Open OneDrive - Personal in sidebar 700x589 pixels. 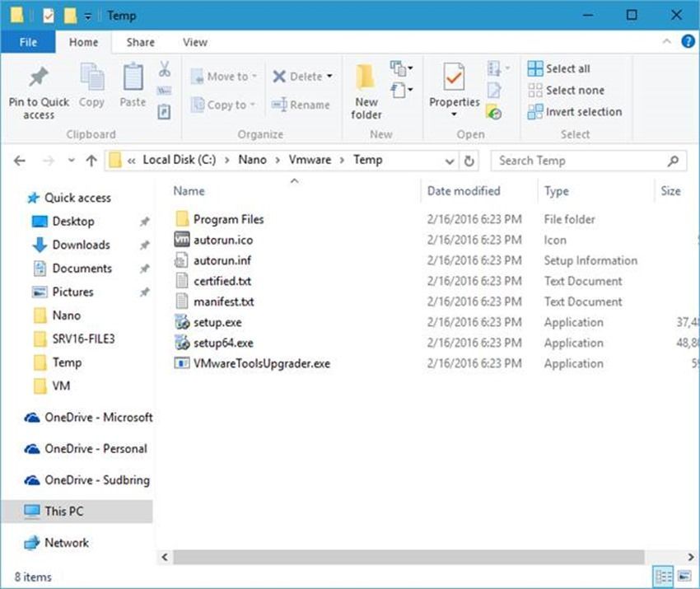[x=96, y=448]
